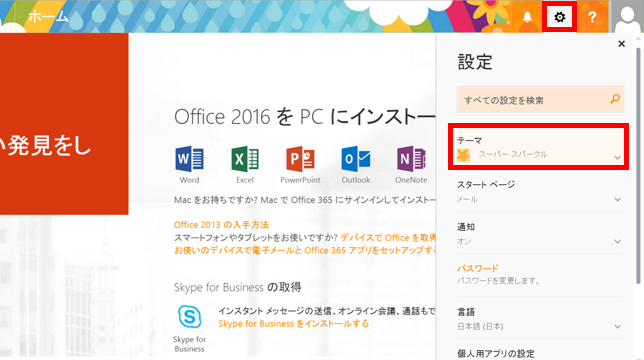Click パスワードを変更します。 text

coord(498,281)
